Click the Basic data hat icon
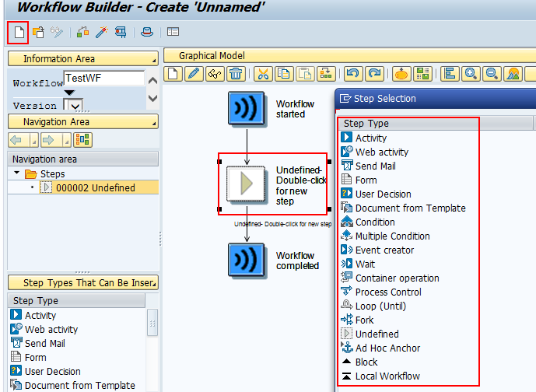Viewport: 536px width, 392px height. tap(147, 32)
